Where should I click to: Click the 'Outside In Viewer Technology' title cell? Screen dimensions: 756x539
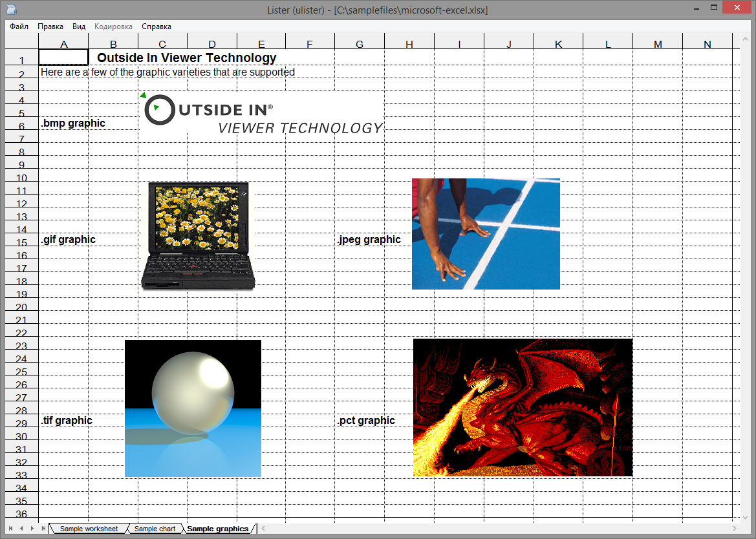tap(187, 58)
